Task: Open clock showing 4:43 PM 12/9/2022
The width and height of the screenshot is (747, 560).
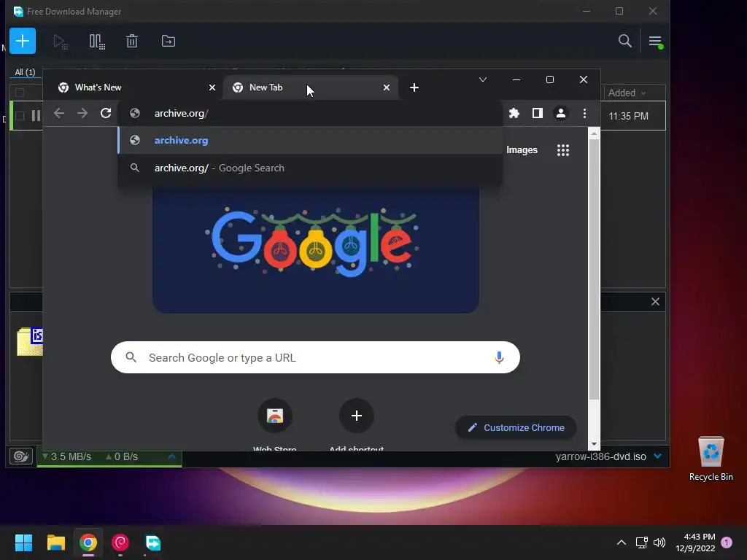Action: point(695,542)
